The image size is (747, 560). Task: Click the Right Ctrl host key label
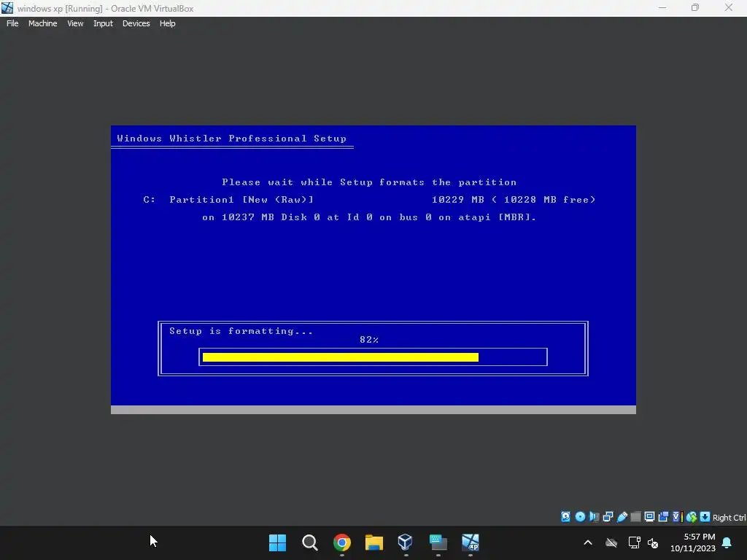(729, 518)
